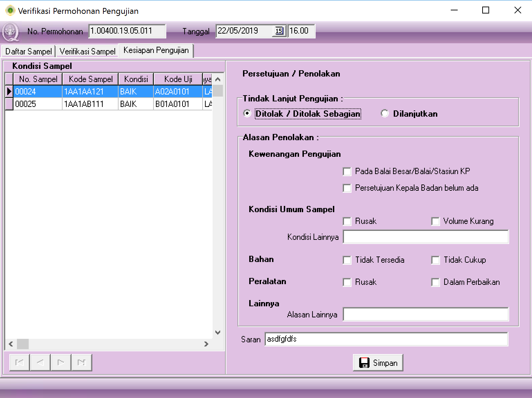Click next record navigation arrow
The height and width of the screenshot is (398, 532).
click(61, 362)
